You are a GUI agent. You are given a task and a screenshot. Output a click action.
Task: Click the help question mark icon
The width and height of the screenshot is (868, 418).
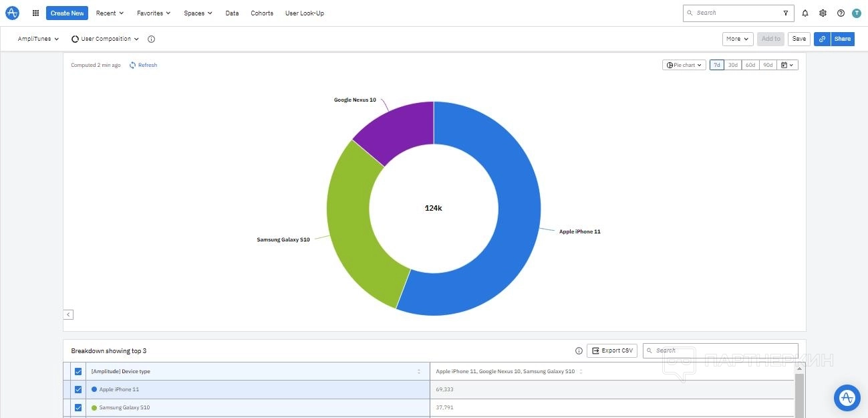[841, 13]
